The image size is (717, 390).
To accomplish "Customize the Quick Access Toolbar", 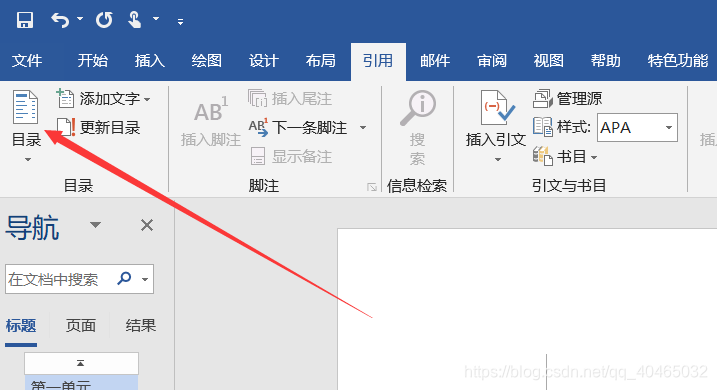I will pyautogui.click(x=180, y=21).
